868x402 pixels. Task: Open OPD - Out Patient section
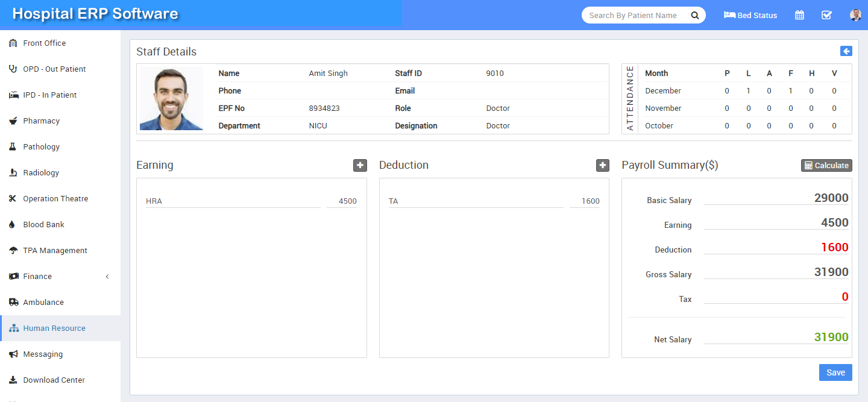click(54, 69)
